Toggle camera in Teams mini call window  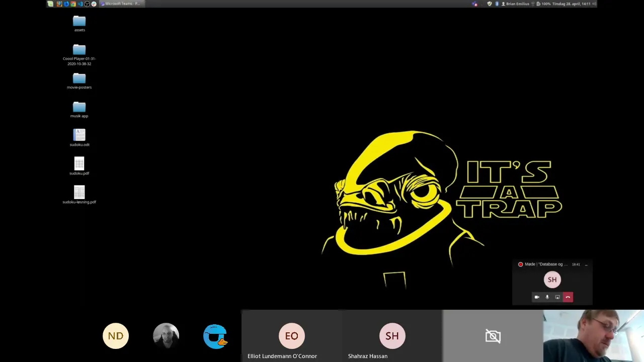pyautogui.click(x=537, y=297)
